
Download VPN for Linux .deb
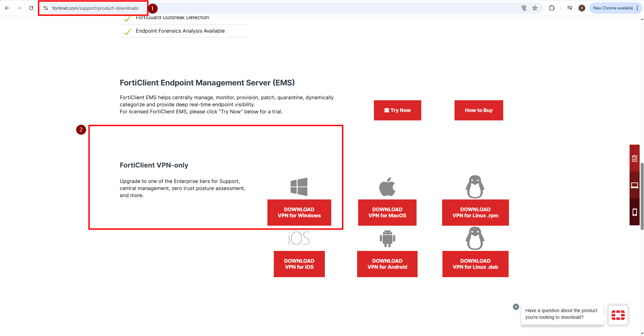[x=475, y=264]
